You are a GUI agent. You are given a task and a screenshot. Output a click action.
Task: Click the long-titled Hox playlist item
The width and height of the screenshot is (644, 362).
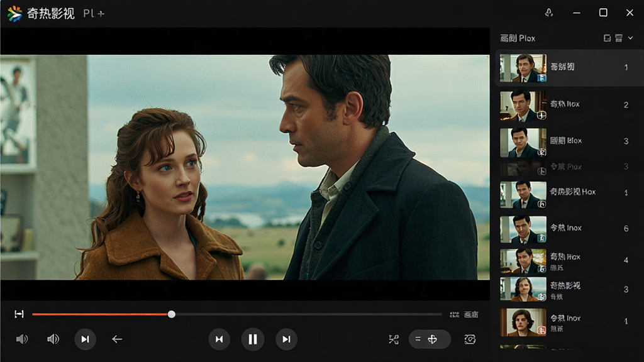tap(569, 194)
